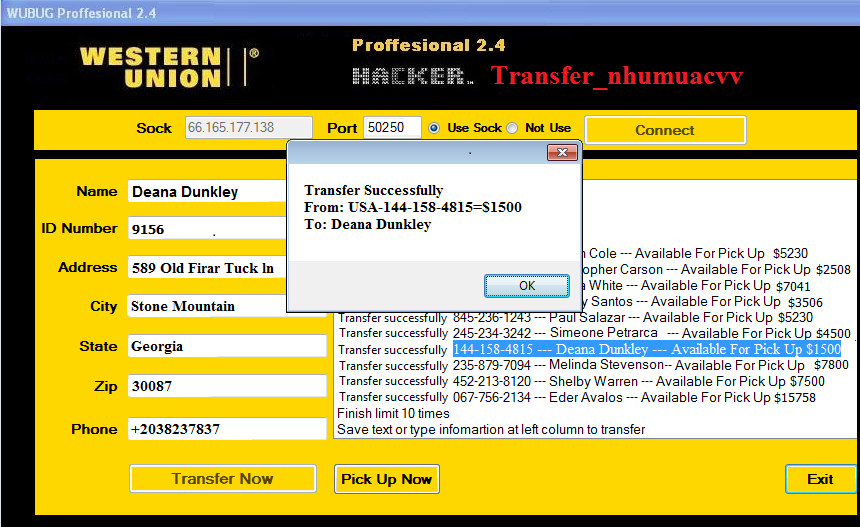This screenshot has width=860, height=527.
Task: Click the red Transfer_nhumuacvv text
Action: pyautogui.click(x=616, y=75)
